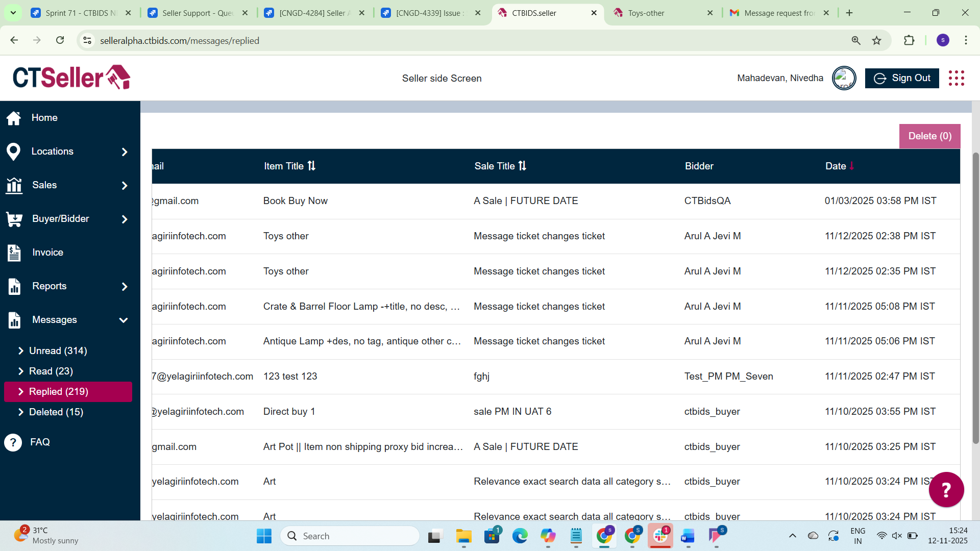Viewport: 980px width, 551px height.
Task: Click the FAQ question mark icon
Action: [x=13, y=442]
